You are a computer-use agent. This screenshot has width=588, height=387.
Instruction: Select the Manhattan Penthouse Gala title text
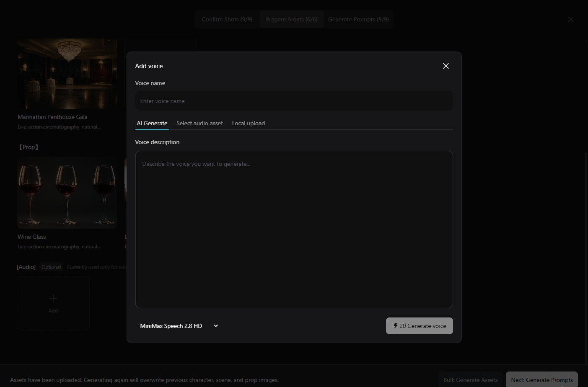click(x=52, y=117)
